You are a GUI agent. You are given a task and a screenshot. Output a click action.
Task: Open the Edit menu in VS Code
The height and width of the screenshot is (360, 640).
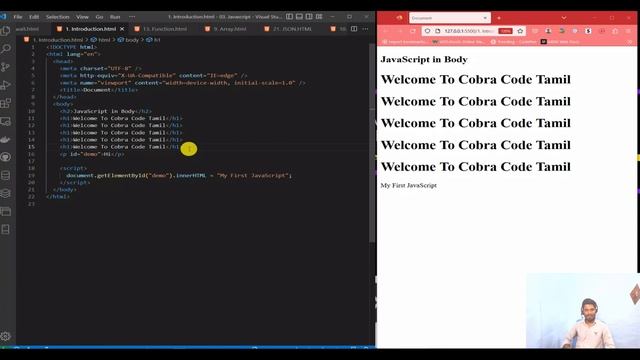coord(34,17)
